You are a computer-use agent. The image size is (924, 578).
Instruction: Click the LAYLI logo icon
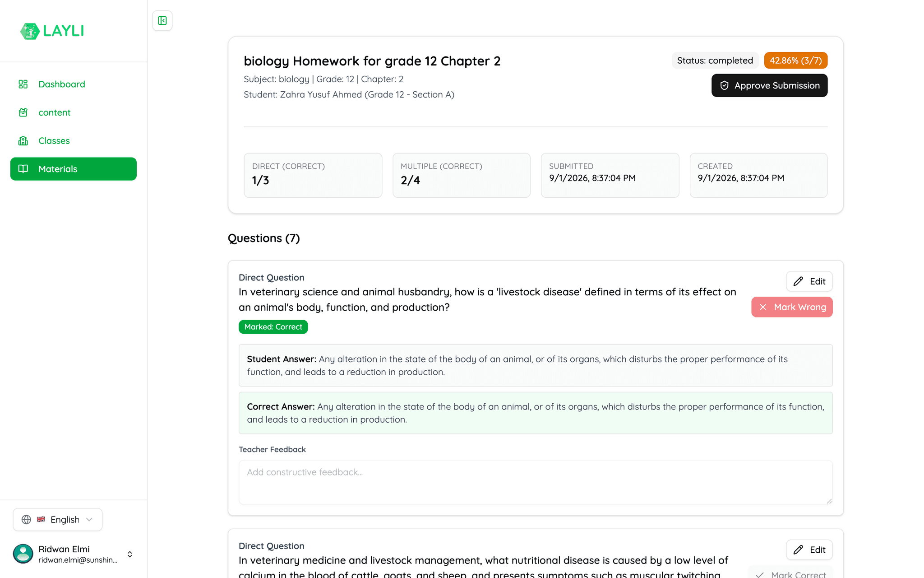[x=30, y=31]
